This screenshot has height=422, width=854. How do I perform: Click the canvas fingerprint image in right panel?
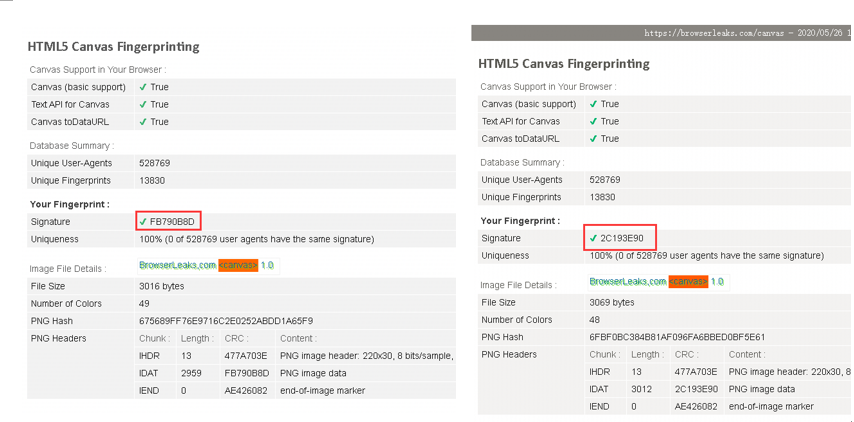point(656,281)
